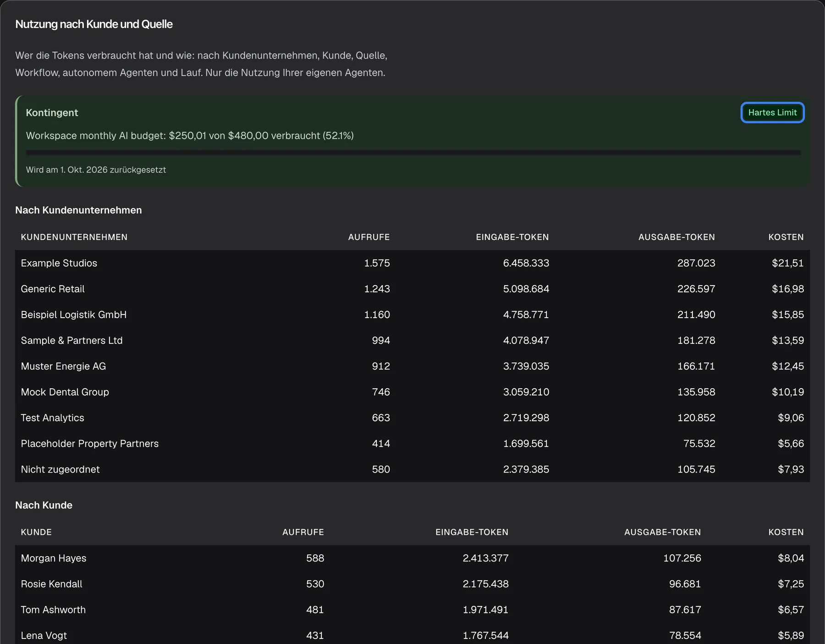The height and width of the screenshot is (644, 825).
Task: Click KOSTEN header in Nach Kunde table
Action: [x=786, y=532]
